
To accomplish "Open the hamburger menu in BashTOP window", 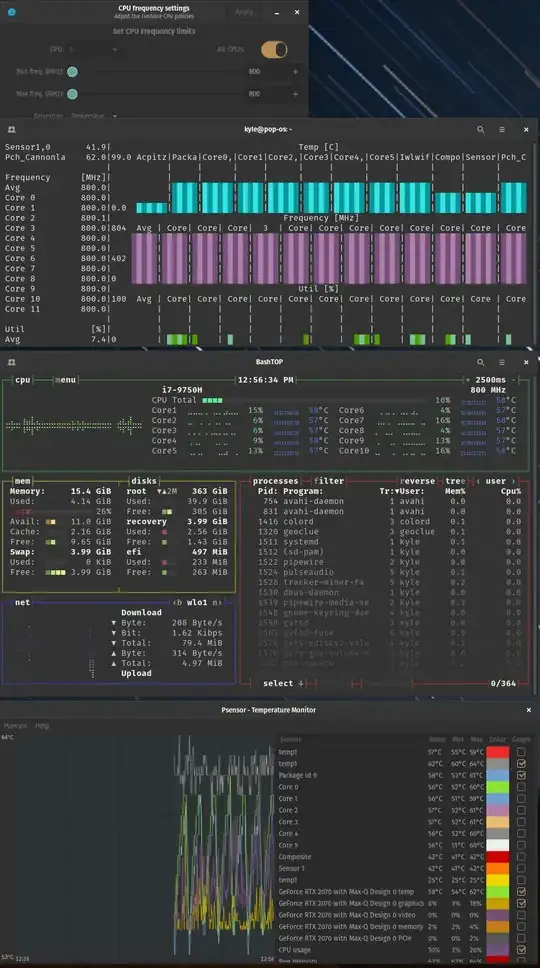I will point(502,362).
